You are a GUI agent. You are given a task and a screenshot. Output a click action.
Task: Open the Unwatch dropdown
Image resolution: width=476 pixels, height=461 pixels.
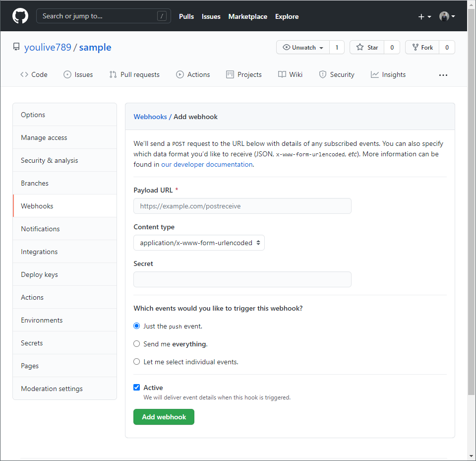click(x=303, y=48)
